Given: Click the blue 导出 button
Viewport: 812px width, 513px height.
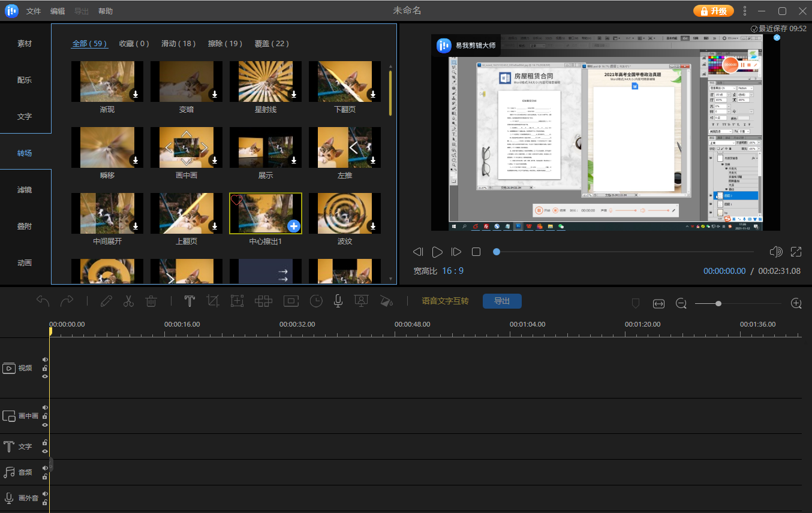Looking at the screenshot, I should [x=502, y=301].
